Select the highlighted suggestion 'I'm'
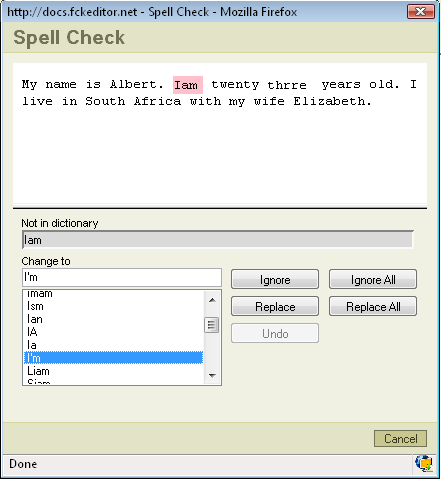441x480 pixels. [113, 358]
